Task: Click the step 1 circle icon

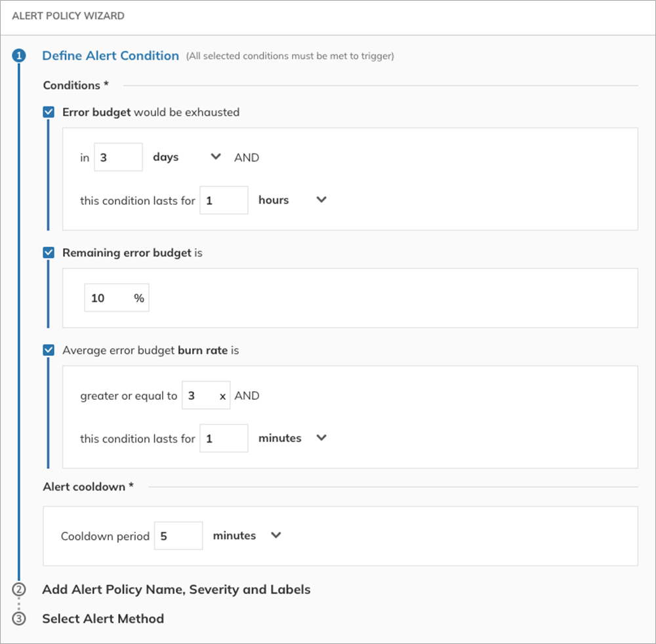Action: click(19, 56)
